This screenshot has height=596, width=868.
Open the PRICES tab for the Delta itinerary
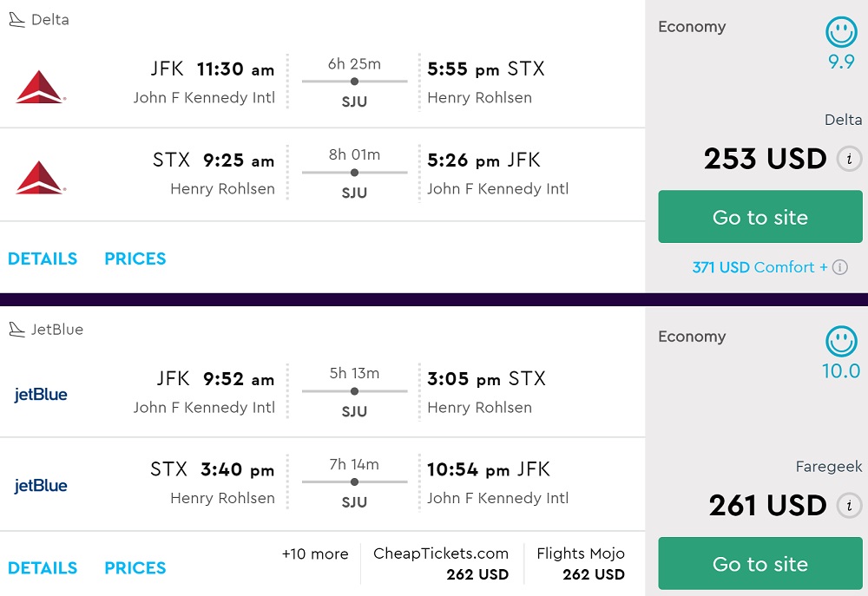tap(135, 259)
